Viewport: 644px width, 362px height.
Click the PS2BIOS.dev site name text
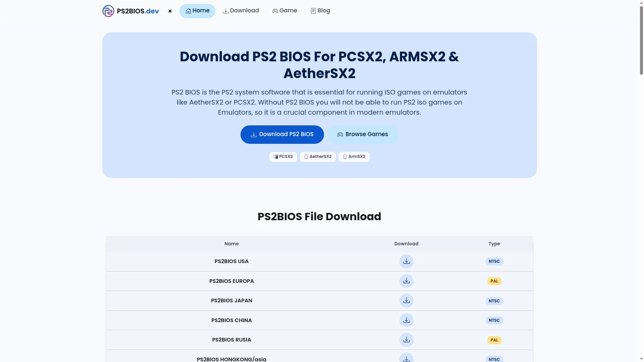(x=138, y=11)
